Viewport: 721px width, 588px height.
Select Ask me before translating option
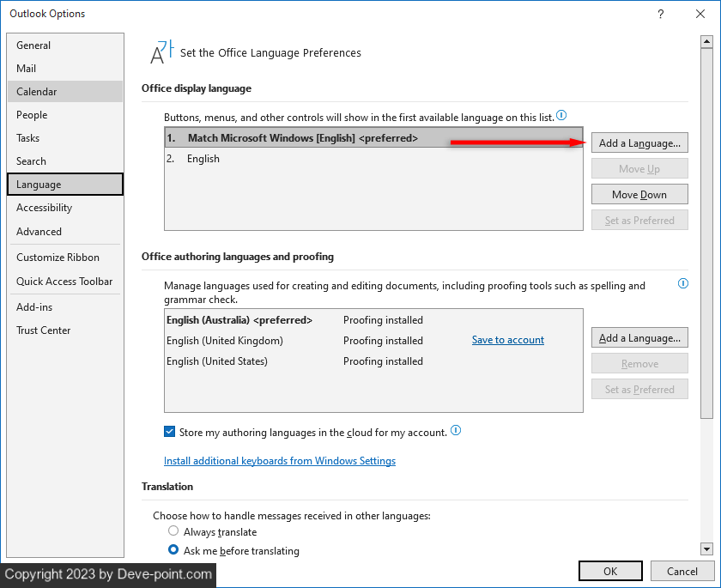point(173,550)
